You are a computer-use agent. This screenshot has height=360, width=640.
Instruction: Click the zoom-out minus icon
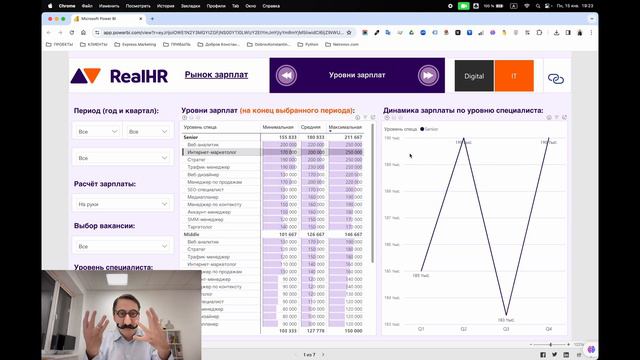531,344
